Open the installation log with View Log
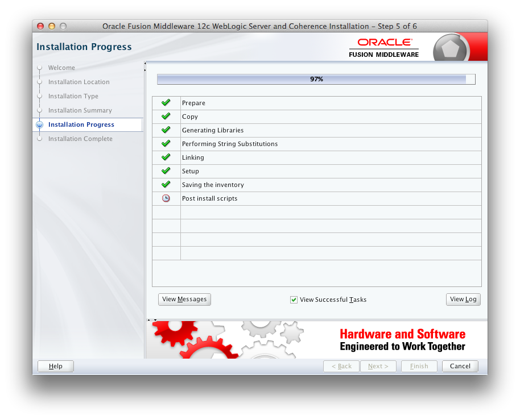520x420 pixels. [463, 300]
